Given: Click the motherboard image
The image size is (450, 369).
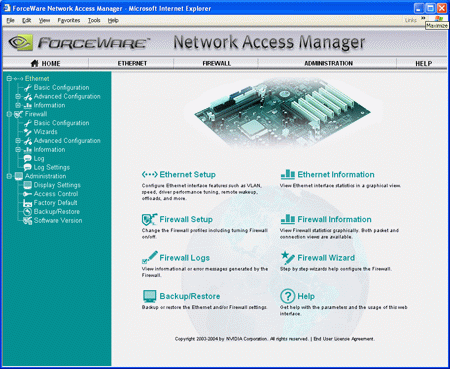Looking at the screenshot, I should pyautogui.click(x=282, y=112).
